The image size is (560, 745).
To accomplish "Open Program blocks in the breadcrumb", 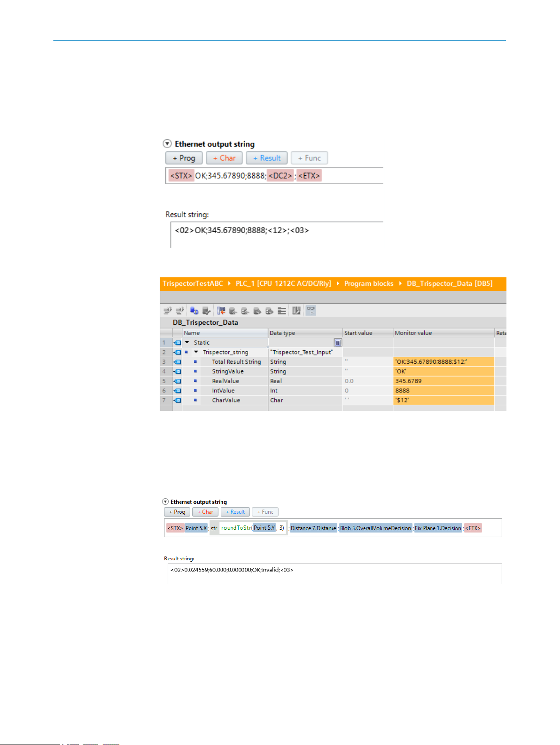I will tap(369, 283).
